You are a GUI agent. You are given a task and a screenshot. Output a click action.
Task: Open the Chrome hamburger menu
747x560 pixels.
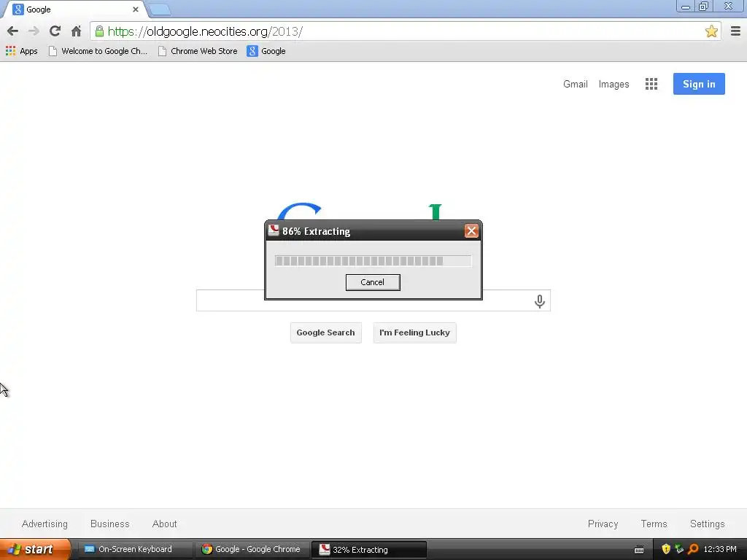coord(735,31)
